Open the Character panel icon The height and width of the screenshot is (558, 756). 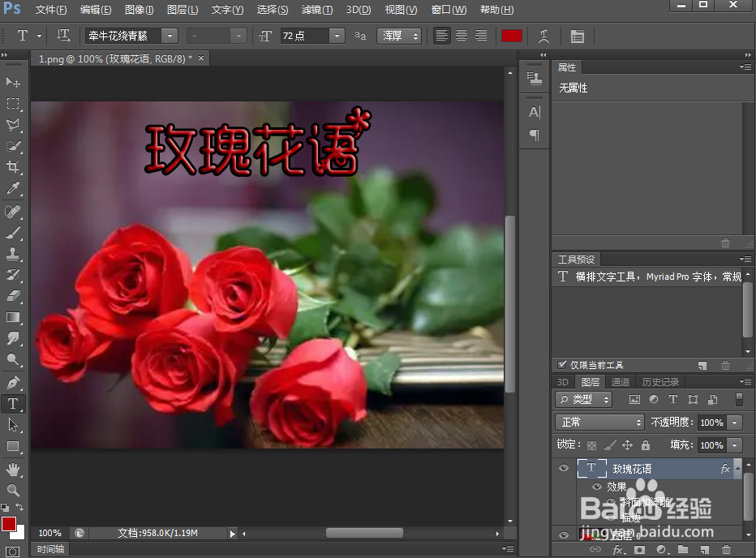tap(534, 113)
